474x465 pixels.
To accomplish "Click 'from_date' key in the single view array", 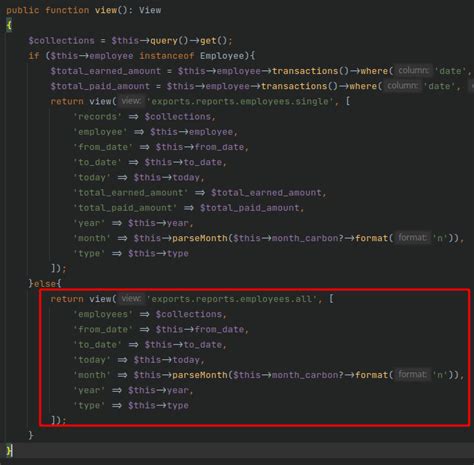I will click(103, 147).
